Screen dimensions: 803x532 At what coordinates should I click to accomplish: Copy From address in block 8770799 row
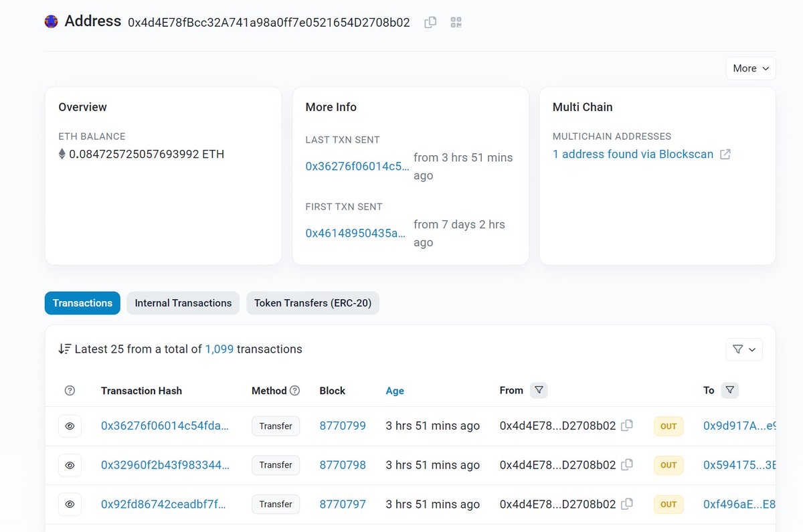[627, 426]
